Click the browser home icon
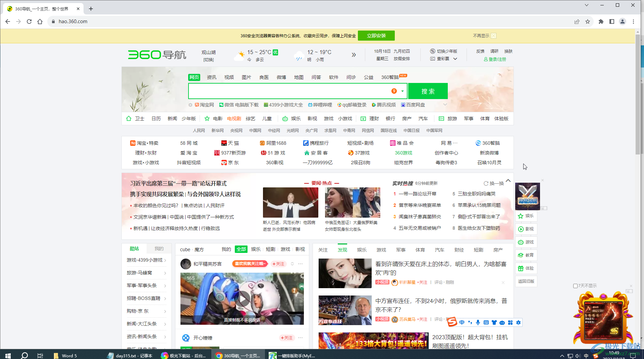The image size is (644, 359). [40, 21]
